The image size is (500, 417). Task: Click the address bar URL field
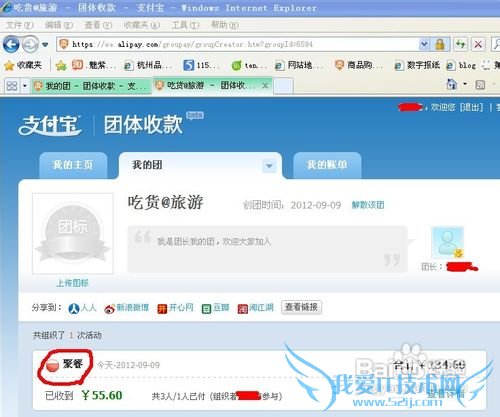click(238, 44)
